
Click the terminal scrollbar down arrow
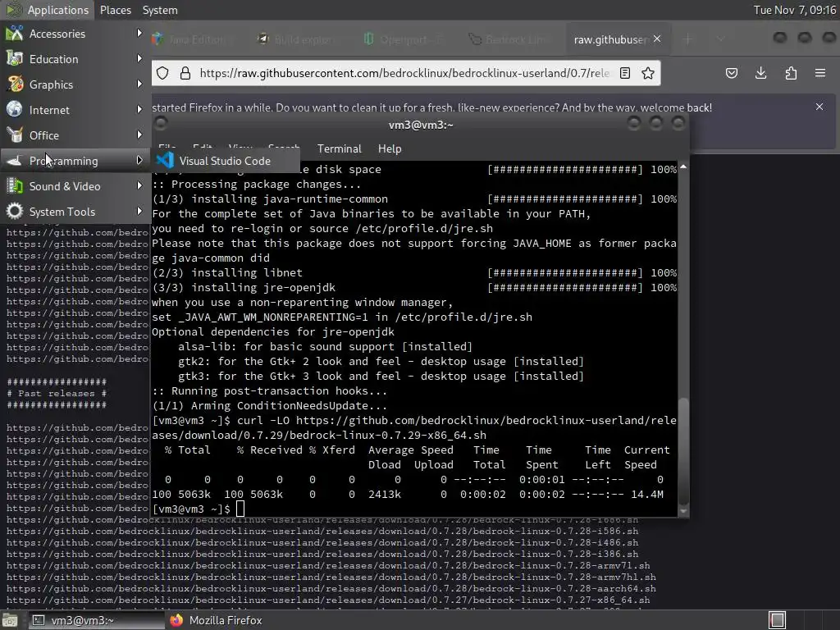click(x=683, y=511)
